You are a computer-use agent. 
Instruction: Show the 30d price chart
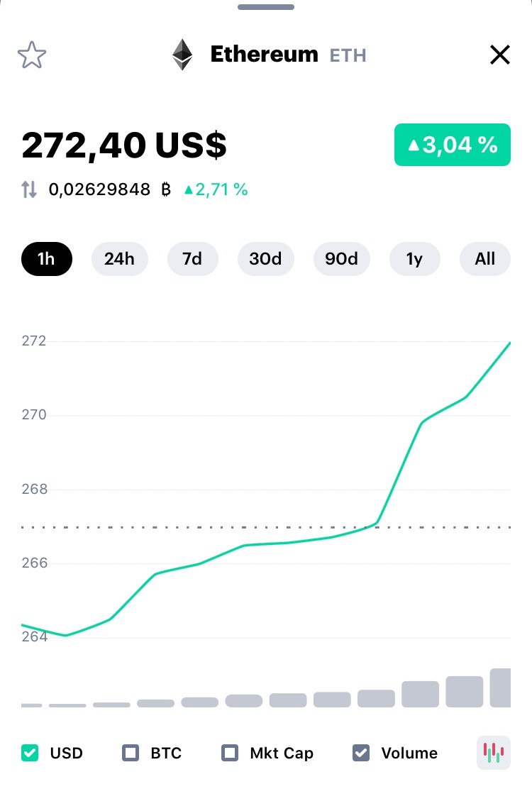tap(265, 259)
